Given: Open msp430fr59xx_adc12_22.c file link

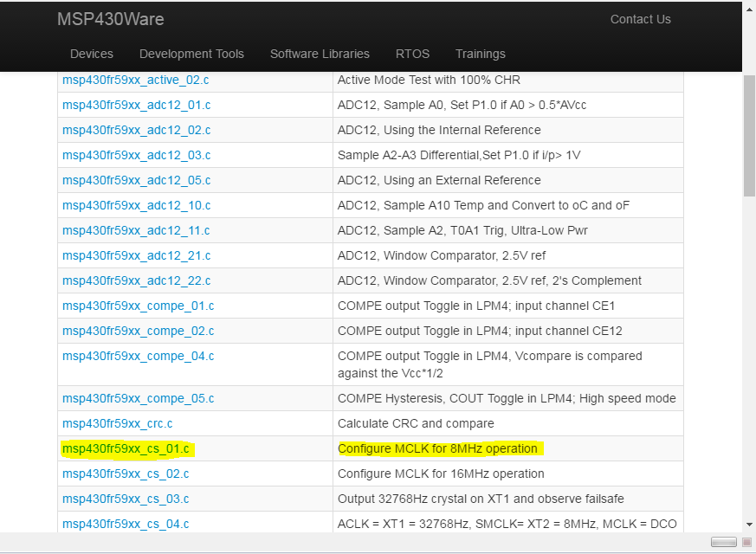Looking at the screenshot, I should pyautogui.click(x=137, y=280).
